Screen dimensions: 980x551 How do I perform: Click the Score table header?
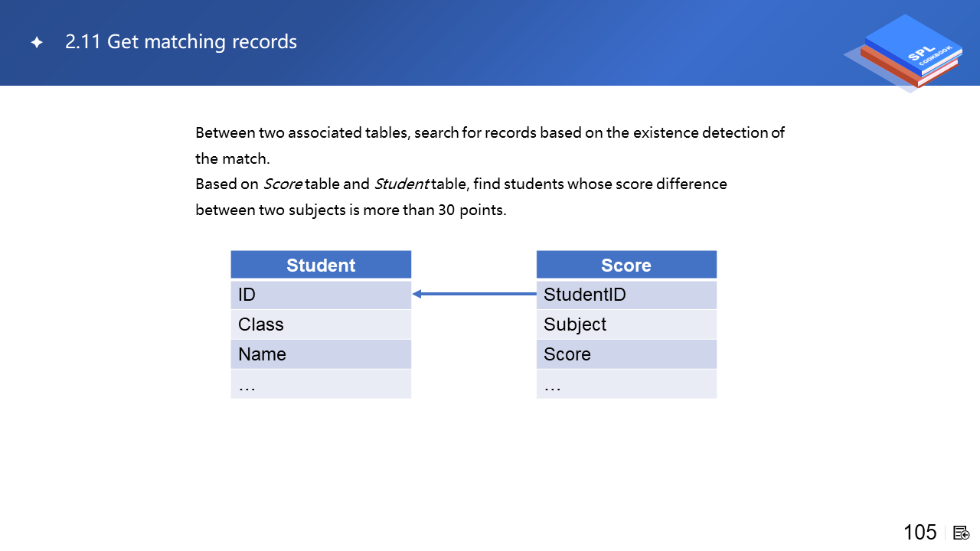(x=626, y=265)
